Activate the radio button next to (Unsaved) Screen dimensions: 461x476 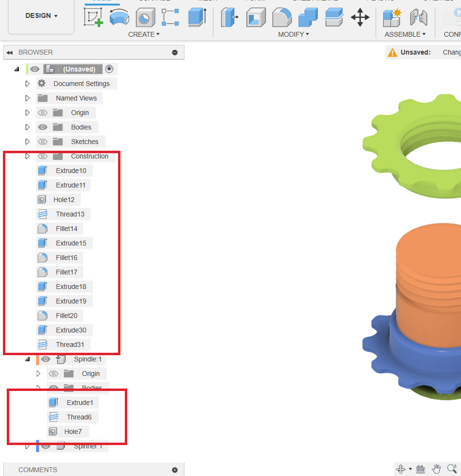[x=109, y=69]
